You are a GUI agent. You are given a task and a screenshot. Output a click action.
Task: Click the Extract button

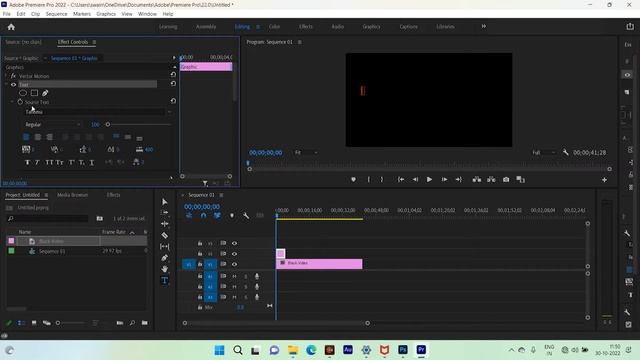click(491, 180)
